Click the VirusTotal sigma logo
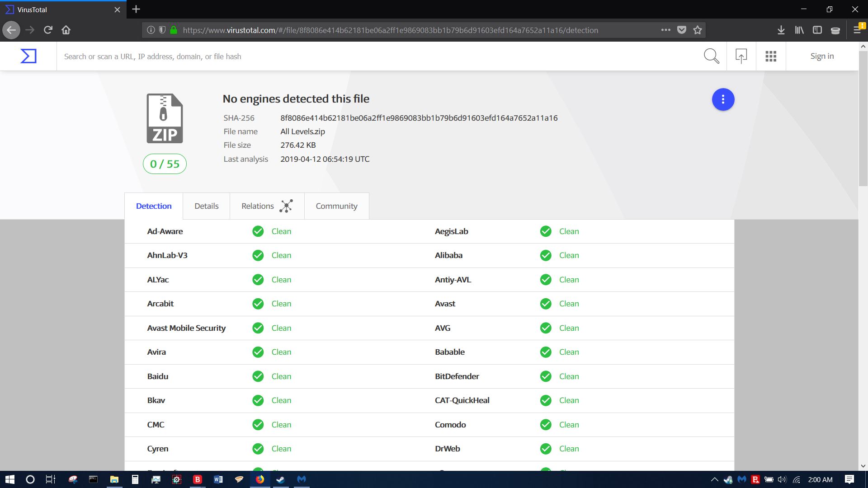This screenshot has width=868, height=488. pos(28,56)
